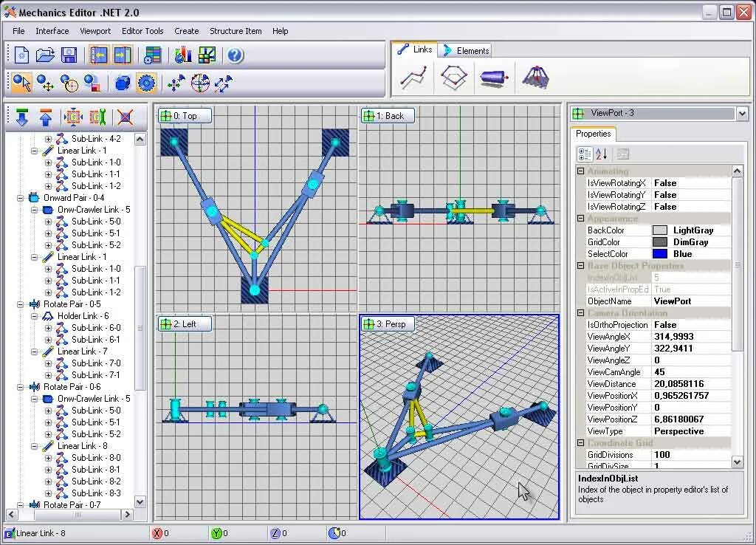
Task: Click the categorized view property grid icon
Action: tap(585, 154)
